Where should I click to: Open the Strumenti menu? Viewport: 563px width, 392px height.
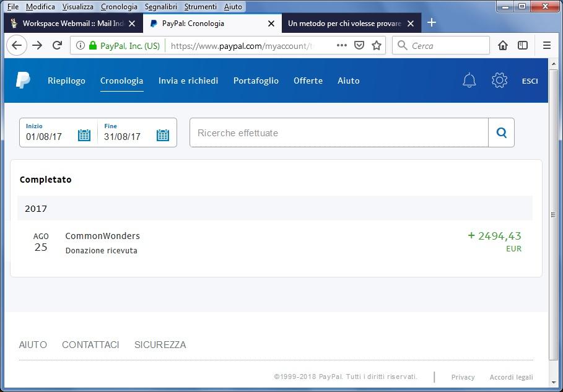point(200,6)
